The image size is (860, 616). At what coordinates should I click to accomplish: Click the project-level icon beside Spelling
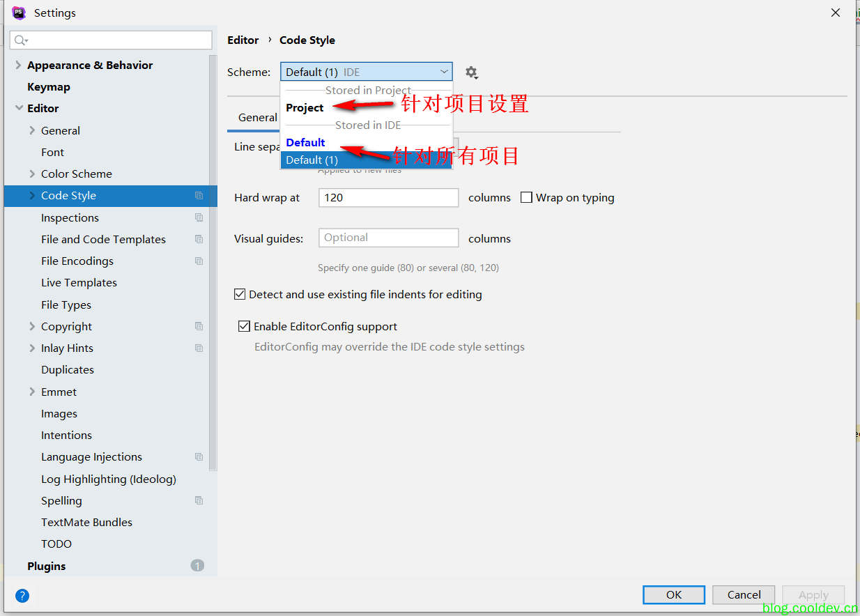click(x=199, y=500)
